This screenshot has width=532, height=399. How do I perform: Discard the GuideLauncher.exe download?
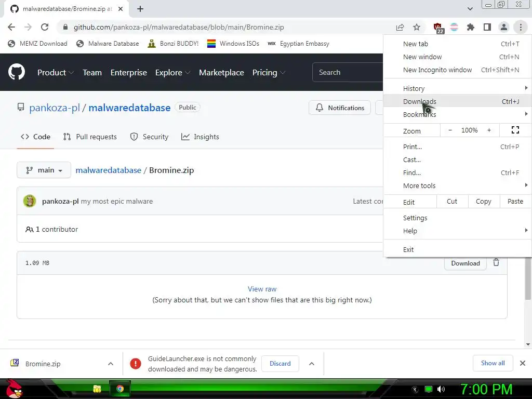[280, 363]
